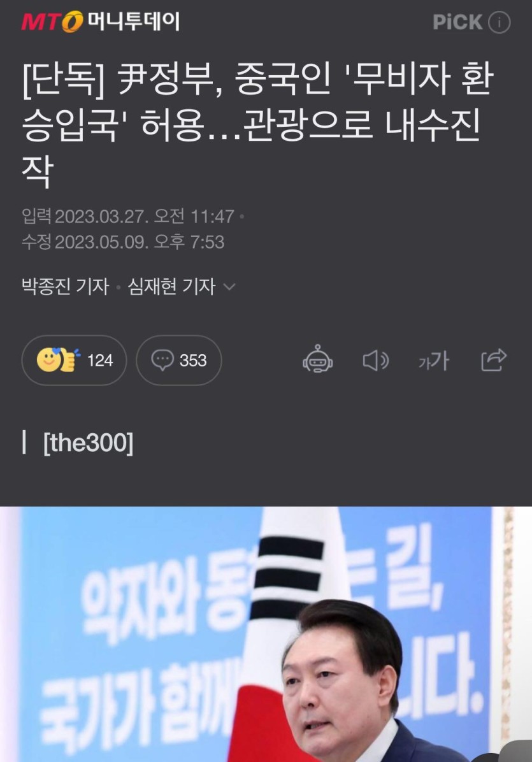Open the article photo of the speaker
The height and width of the screenshot is (762, 532).
(x=266, y=634)
